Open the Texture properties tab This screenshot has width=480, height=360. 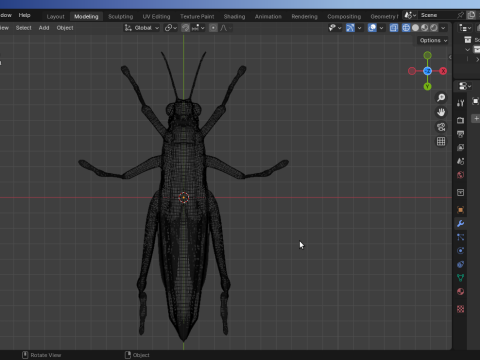461,309
